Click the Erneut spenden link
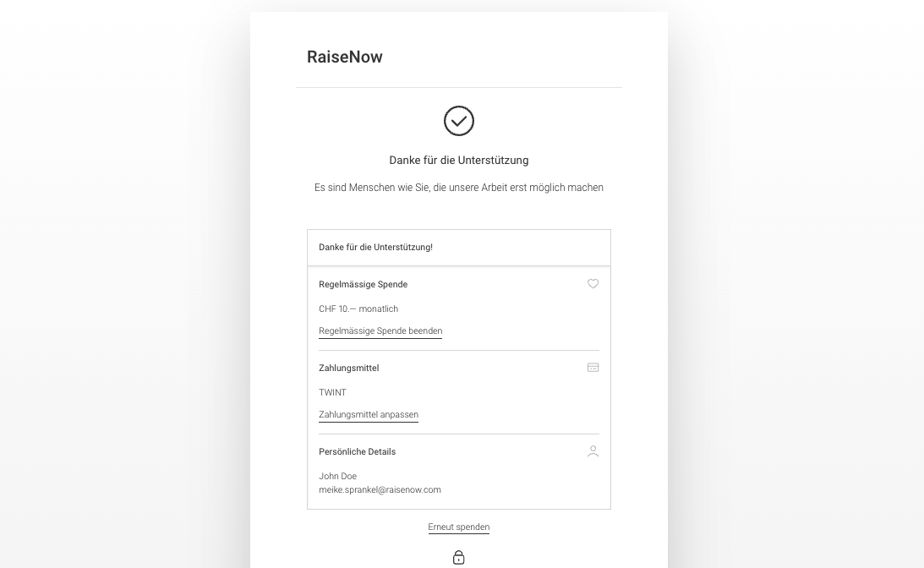This screenshot has height=568, width=924. 458,527
